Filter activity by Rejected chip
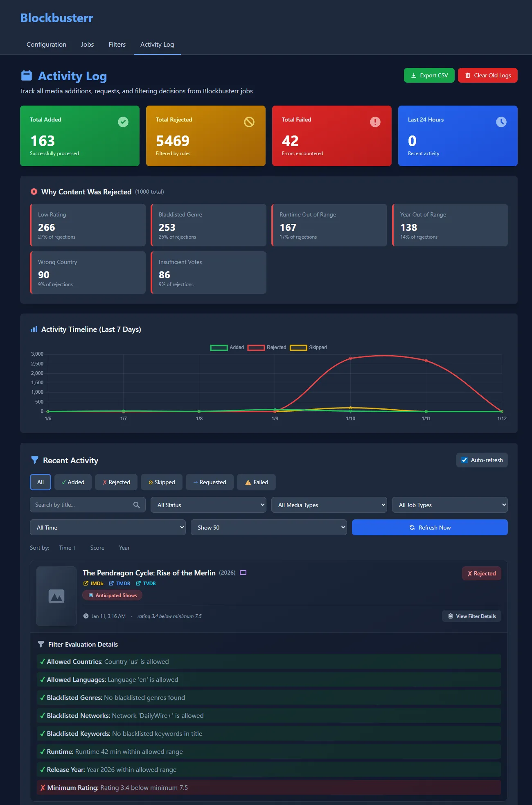Screen dimensions: 532x805 tap(116, 482)
